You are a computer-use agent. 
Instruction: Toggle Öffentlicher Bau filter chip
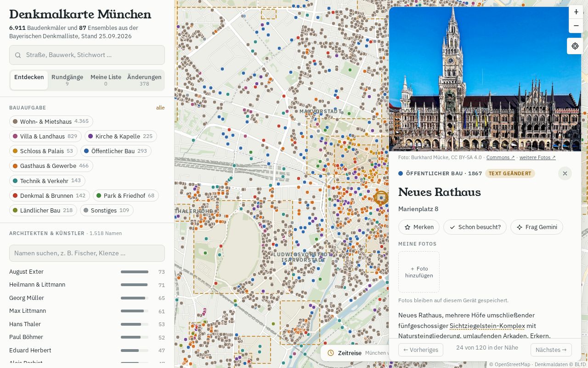[116, 151]
